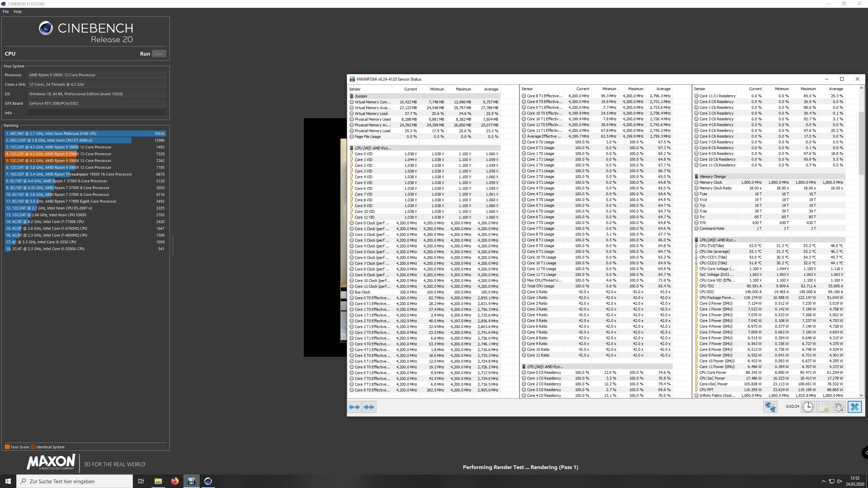
Task: Click Windows search box on taskbar
Action: pyautogui.click(x=75, y=481)
